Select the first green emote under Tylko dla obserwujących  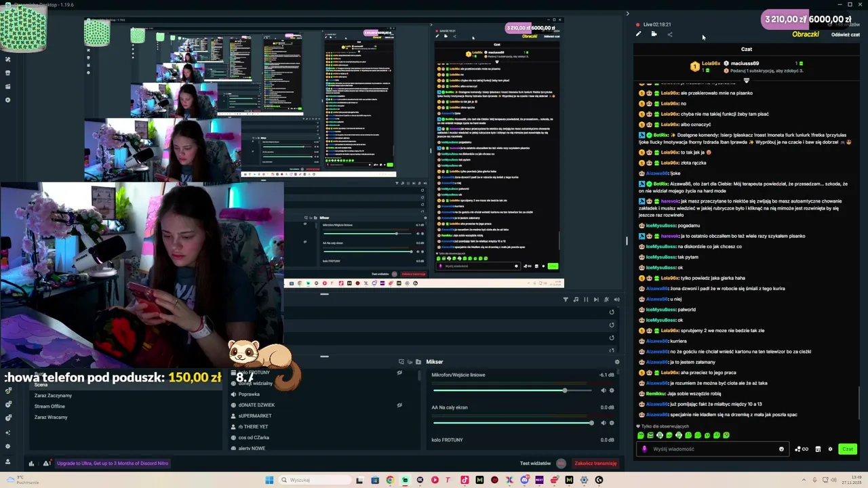pos(641,435)
